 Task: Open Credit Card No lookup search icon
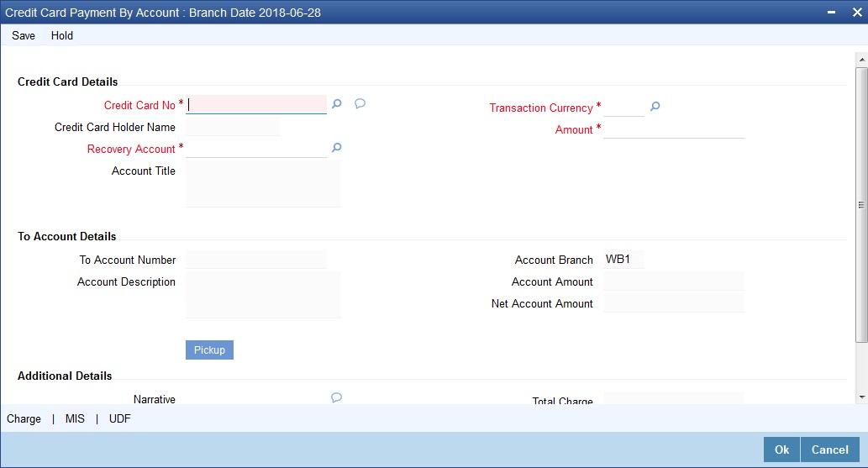pos(337,103)
